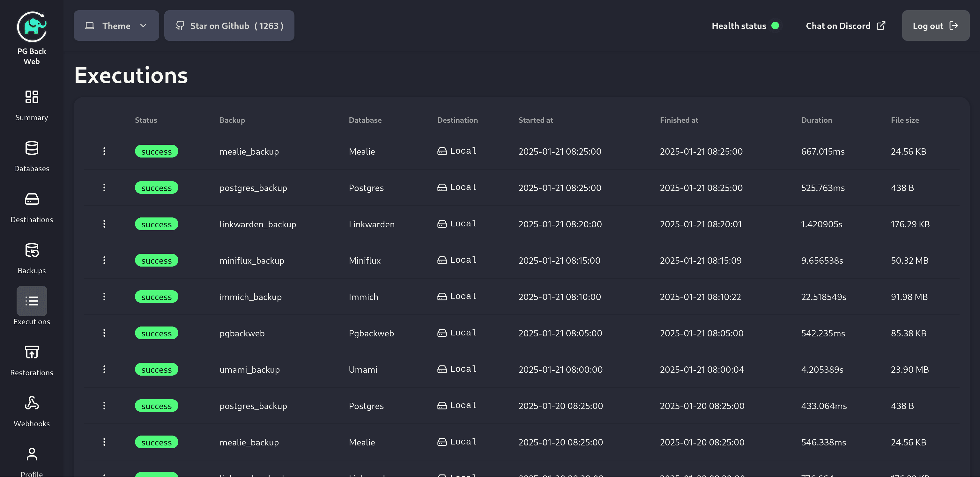Image resolution: width=980 pixels, height=477 pixels.
Task: Click the laptop icon in Theme button
Action: [x=89, y=26]
